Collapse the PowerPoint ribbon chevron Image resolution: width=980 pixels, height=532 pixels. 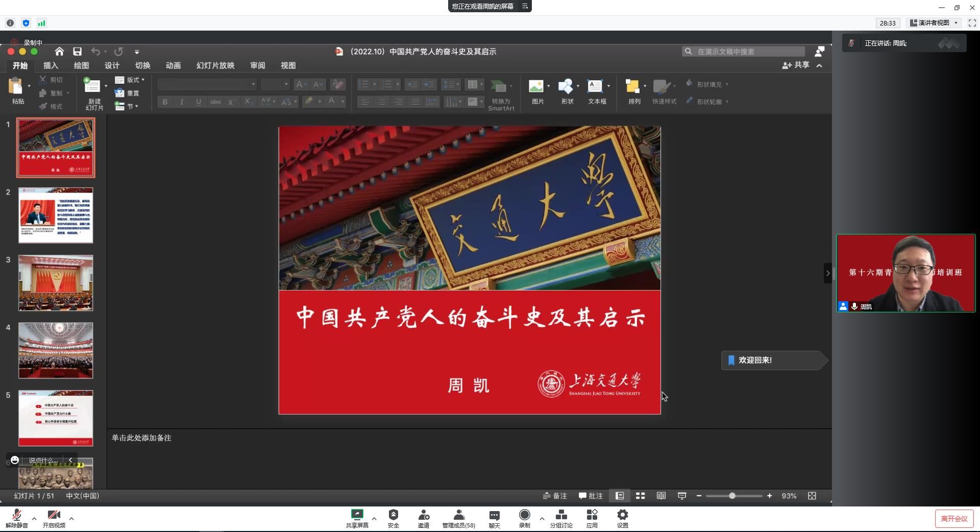pyautogui.click(x=819, y=66)
